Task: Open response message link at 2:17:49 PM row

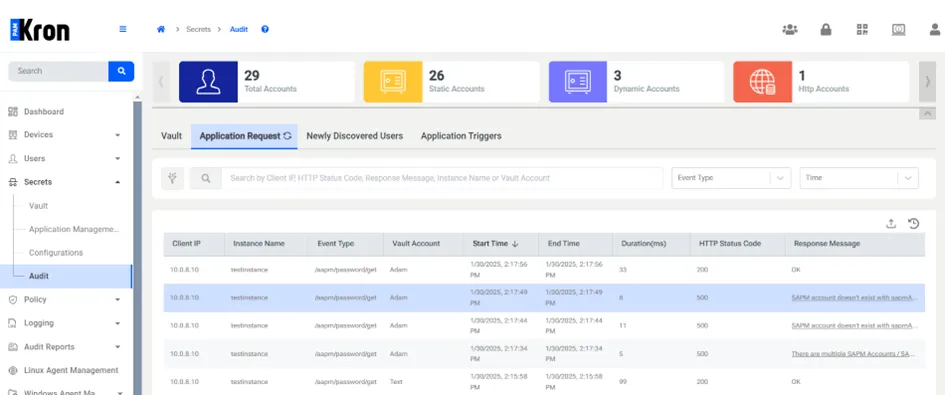Action: coord(855,298)
